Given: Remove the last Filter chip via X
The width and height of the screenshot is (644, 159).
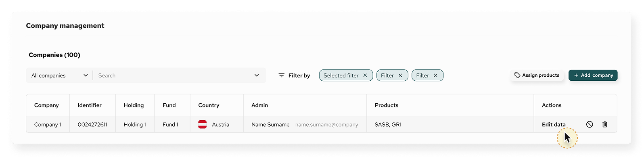Looking at the screenshot, I should click(435, 75).
